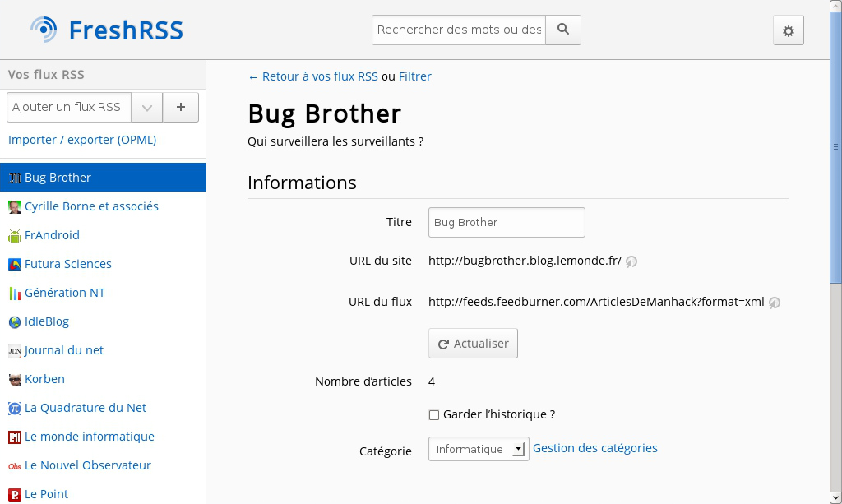Click the feedburner ArticlesDeManhack URL text
The width and height of the screenshot is (842, 504).
click(596, 302)
